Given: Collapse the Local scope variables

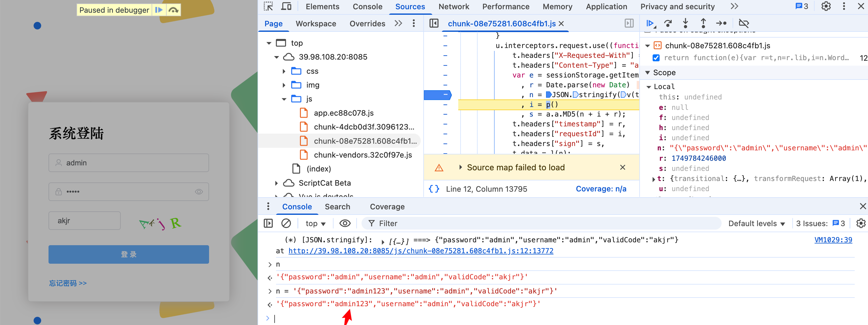Looking at the screenshot, I should [649, 87].
